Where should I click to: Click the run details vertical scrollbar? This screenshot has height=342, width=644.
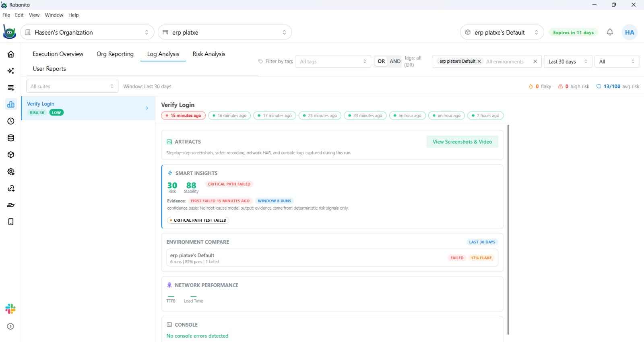[x=508, y=229]
